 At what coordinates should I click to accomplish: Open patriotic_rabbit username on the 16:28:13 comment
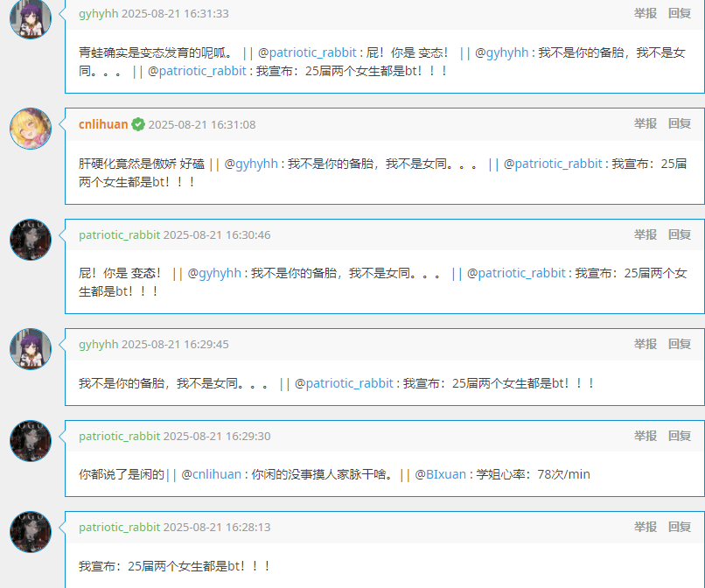pyautogui.click(x=119, y=527)
